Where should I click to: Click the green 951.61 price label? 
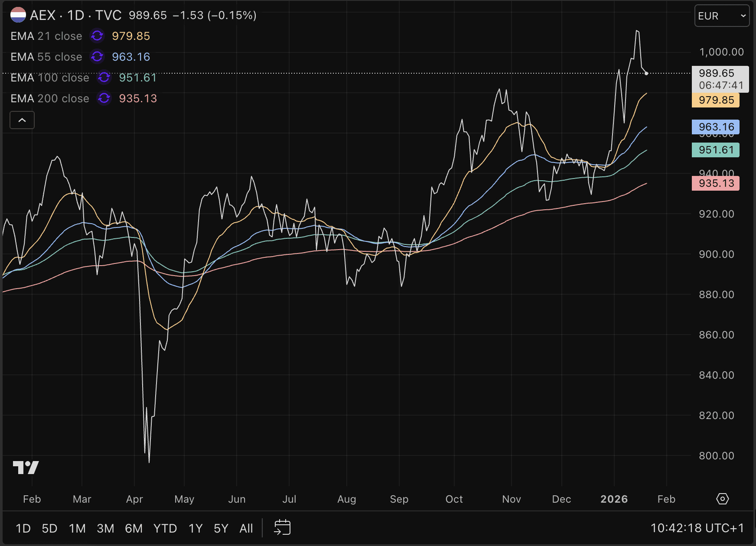click(716, 150)
